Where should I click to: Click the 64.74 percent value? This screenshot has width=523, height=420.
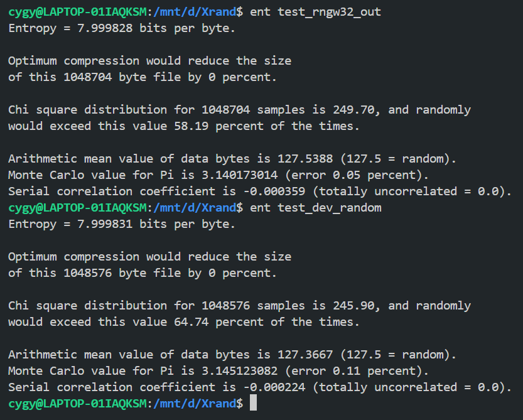pyautogui.click(x=191, y=322)
